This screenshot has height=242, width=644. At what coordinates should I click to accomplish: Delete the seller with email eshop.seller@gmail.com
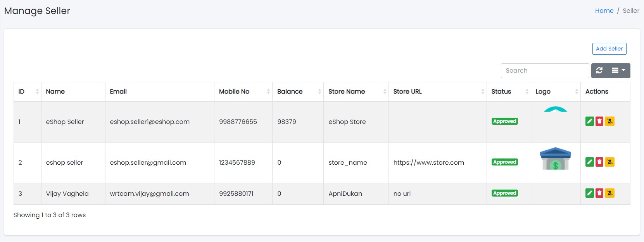pyautogui.click(x=599, y=162)
